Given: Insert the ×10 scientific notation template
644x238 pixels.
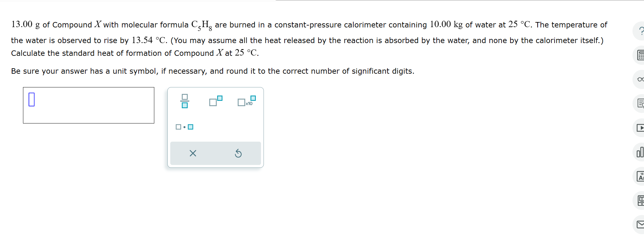Looking at the screenshot, I should tap(245, 101).
